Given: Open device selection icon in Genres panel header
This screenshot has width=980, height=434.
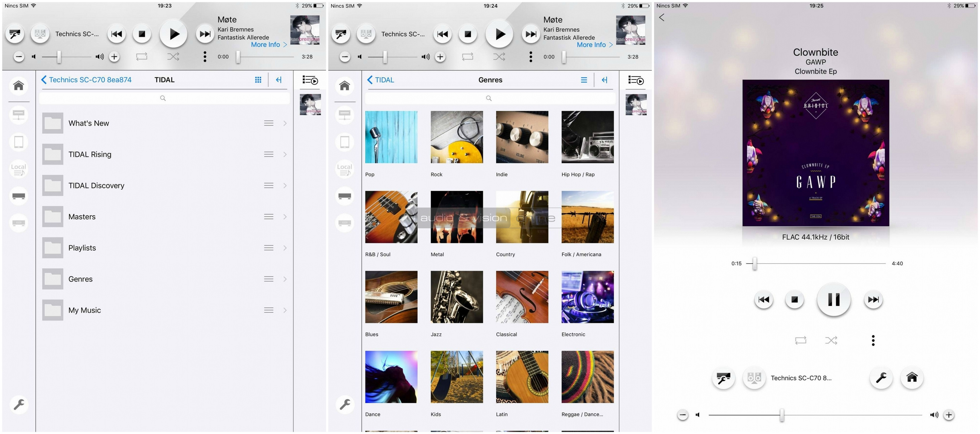Looking at the screenshot, I should tap(366, 34).
